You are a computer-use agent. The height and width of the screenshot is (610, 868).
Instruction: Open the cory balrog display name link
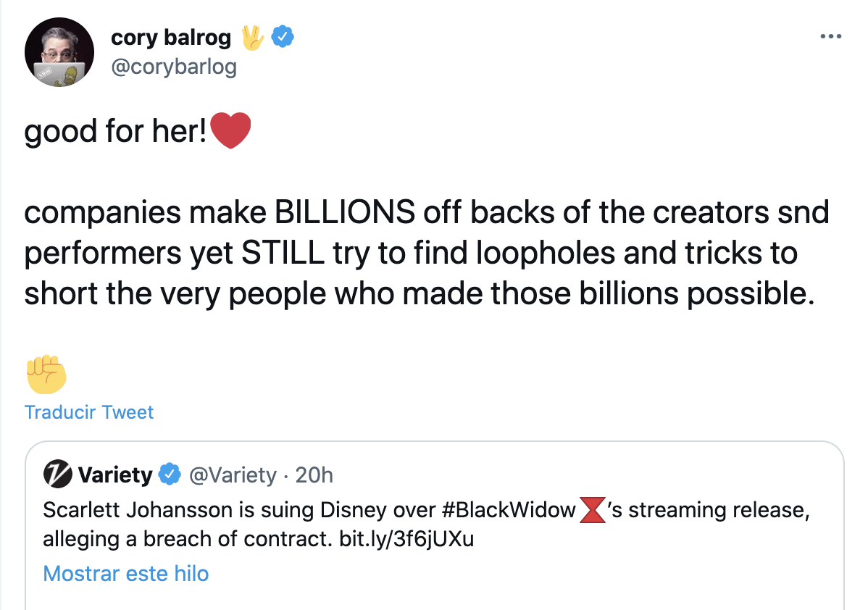[171, 37]
